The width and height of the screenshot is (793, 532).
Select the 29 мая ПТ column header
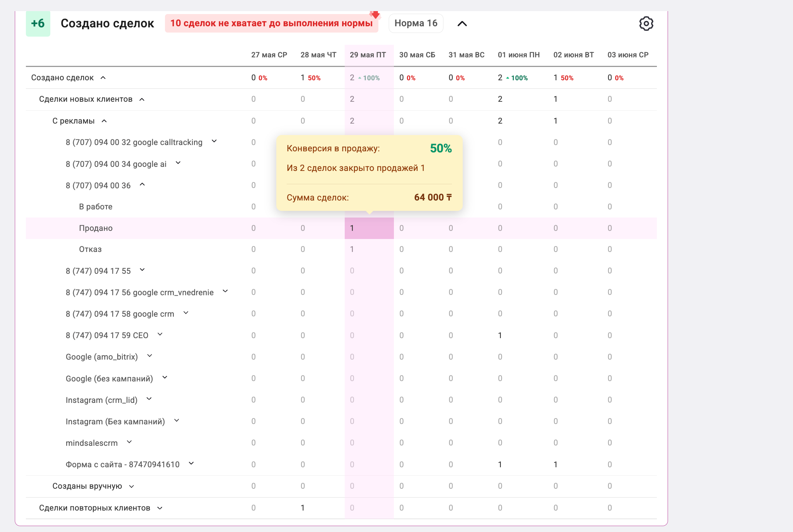pos(368,55)
